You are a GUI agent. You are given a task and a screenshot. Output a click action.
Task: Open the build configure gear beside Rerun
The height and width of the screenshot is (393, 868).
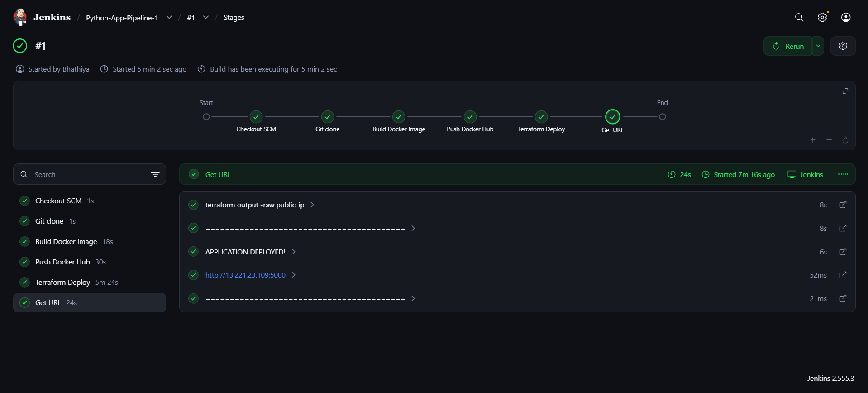pos(843,46)
